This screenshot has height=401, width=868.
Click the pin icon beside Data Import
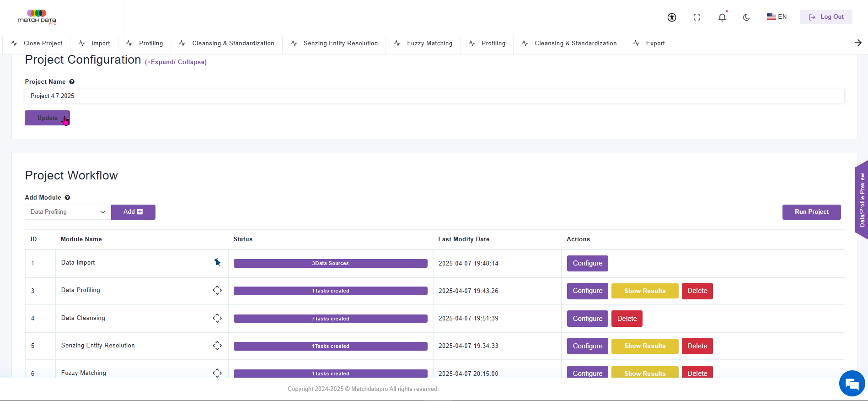click(217, 262)
